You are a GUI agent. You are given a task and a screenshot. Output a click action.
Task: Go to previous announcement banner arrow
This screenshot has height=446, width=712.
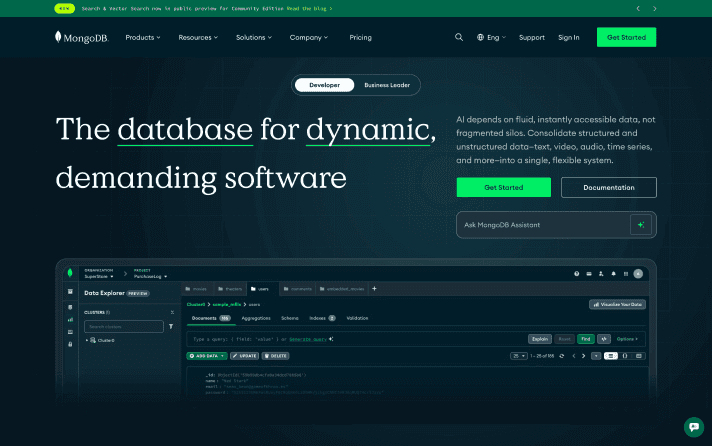[638, 8]
